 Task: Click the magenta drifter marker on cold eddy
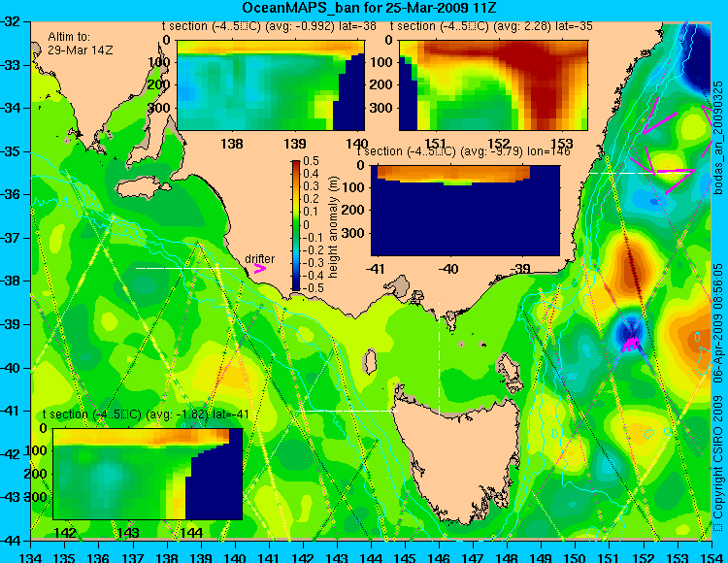coord(631,344)
